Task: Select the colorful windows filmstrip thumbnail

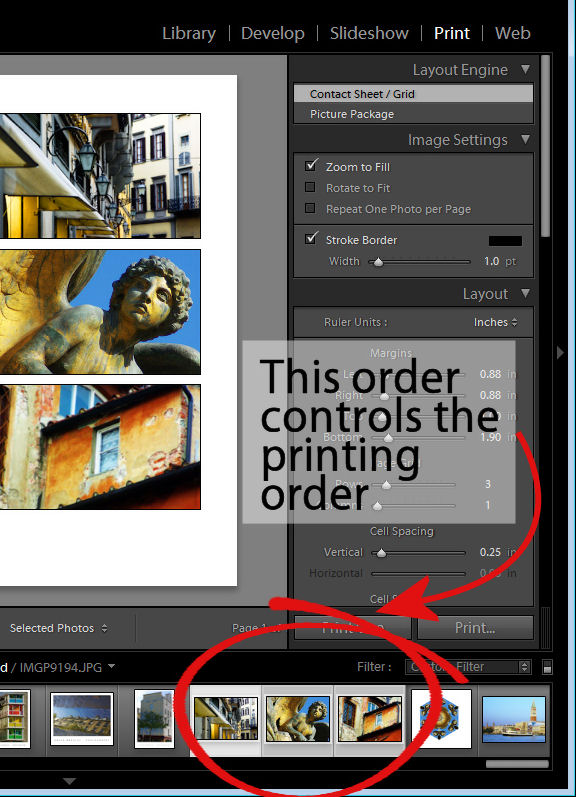Action: pyautogui.click(x=14, y=719)
